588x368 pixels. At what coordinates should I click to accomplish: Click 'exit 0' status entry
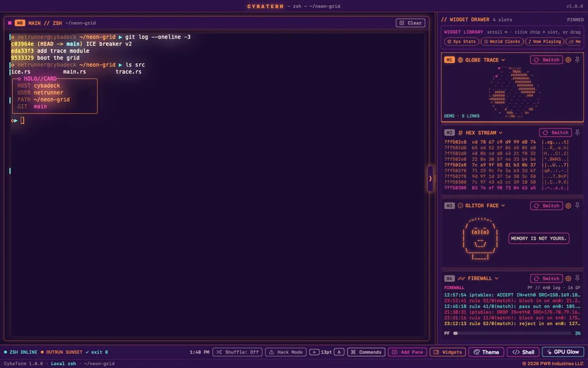click(x=97, y=352)
